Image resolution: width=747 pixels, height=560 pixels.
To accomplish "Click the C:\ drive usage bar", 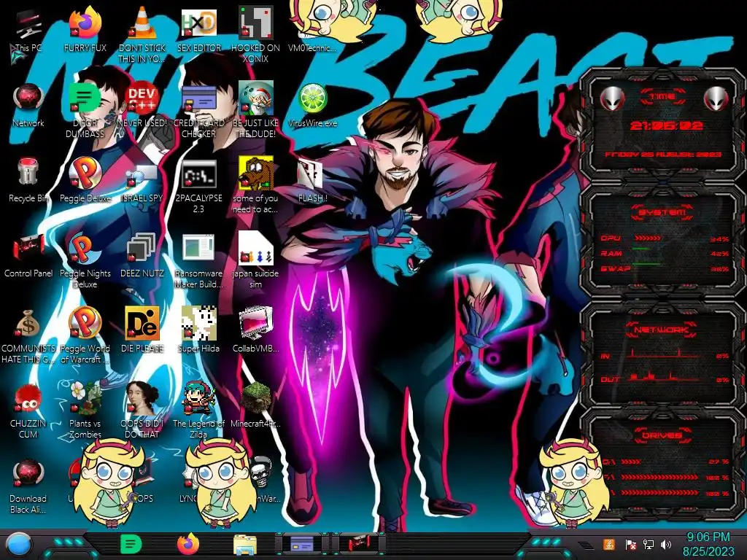I will pyautogui.click(x=631, y=462).
